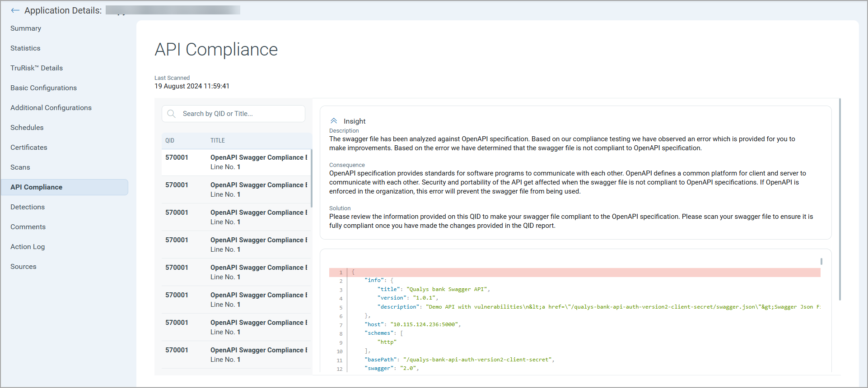Select the sixth 570001 compliance row
This screenshot has width=868, height=388.
point(236,300)
